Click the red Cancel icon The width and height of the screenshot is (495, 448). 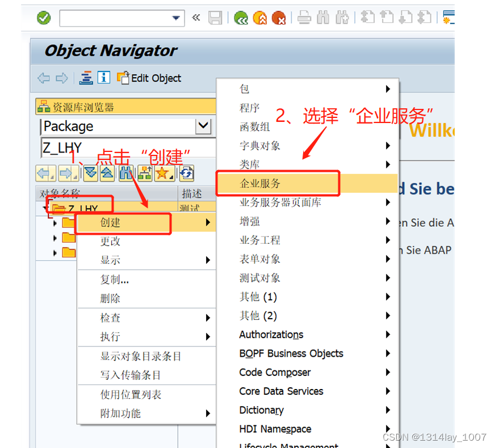pyautogui.click(x=279, y=18)
